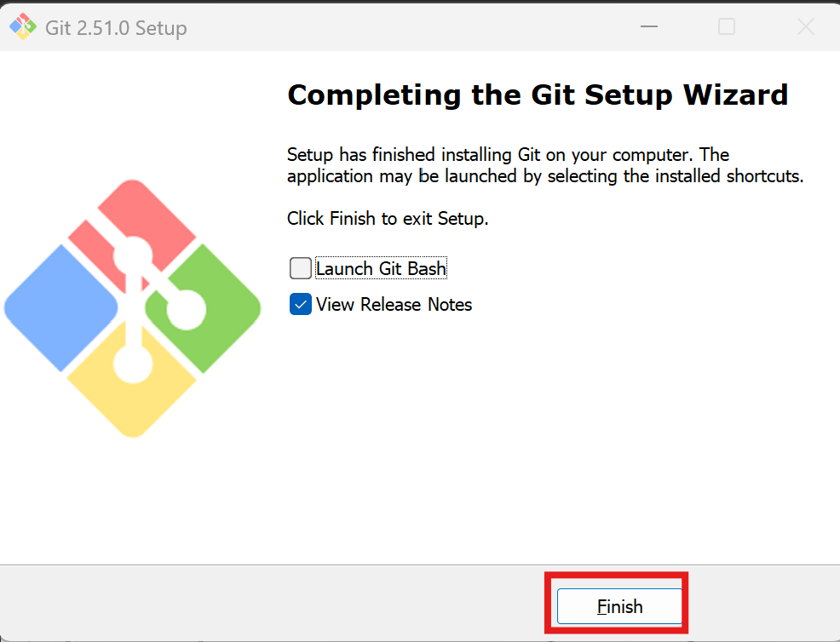The image size is (840, 642).
Task: Click the Launch Git Bash label text
Action: pos(381,268)
